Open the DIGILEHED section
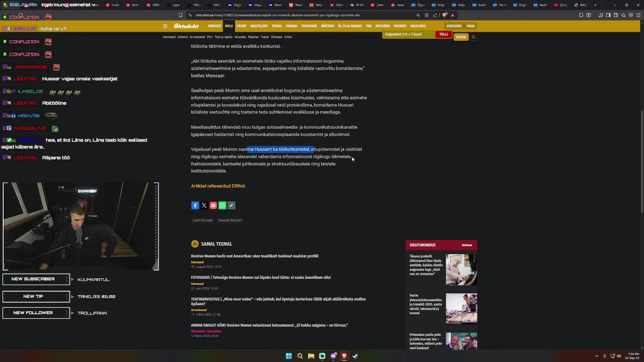Screen dimensions: 644x362 (x=418, y=26)
